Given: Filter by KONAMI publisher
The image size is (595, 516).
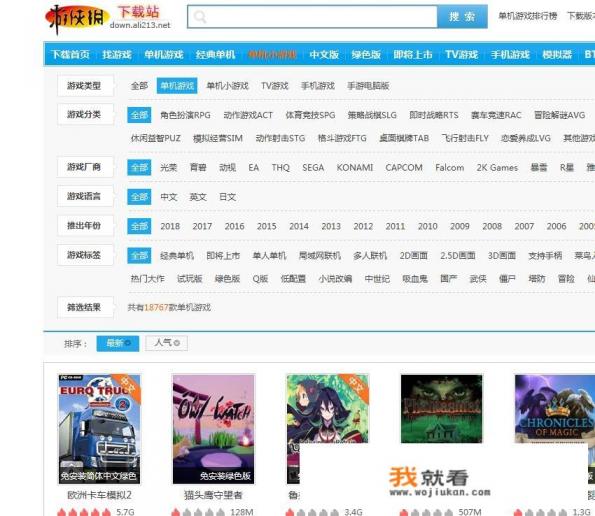Looking at the screenshot, I should [x=355, y=167].
